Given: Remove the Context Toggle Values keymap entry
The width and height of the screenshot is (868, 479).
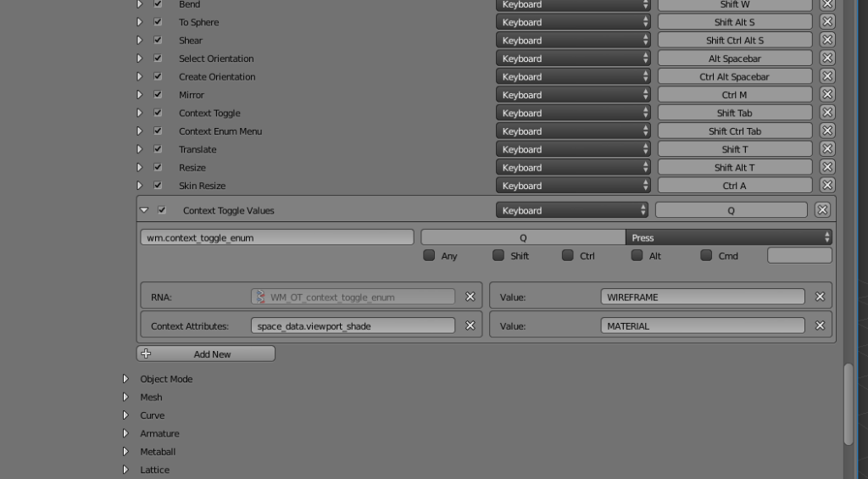Looking at the screenshot, I should click(822, 210).
